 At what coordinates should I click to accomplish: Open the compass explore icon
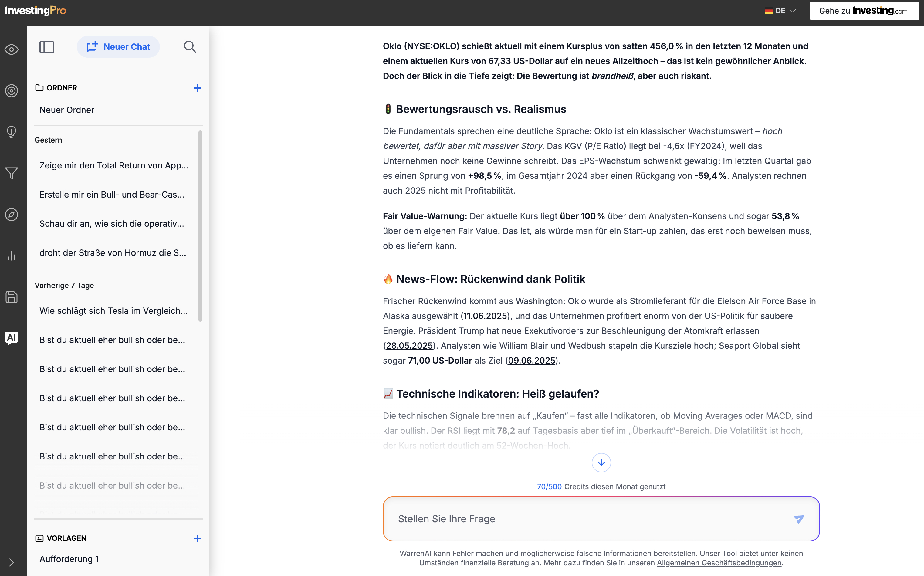(12, 215)
